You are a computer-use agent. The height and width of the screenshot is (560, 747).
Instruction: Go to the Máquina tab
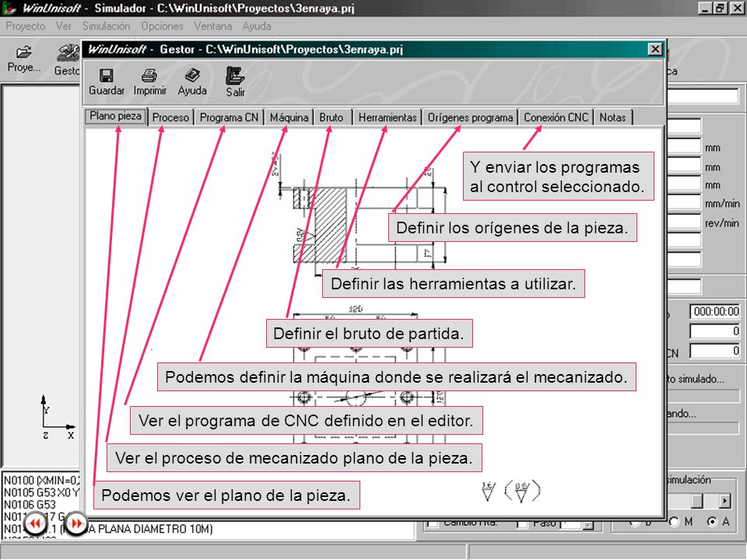coord(289,117)
